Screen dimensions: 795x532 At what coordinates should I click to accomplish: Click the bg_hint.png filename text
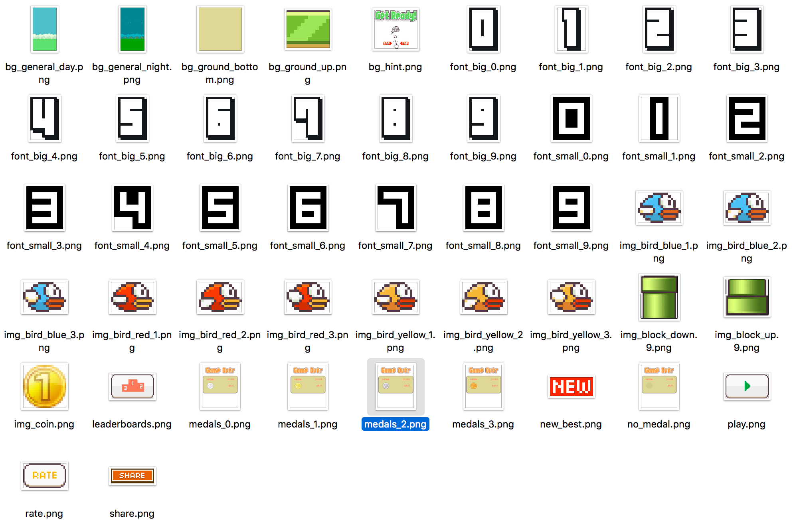pos(396,67)
